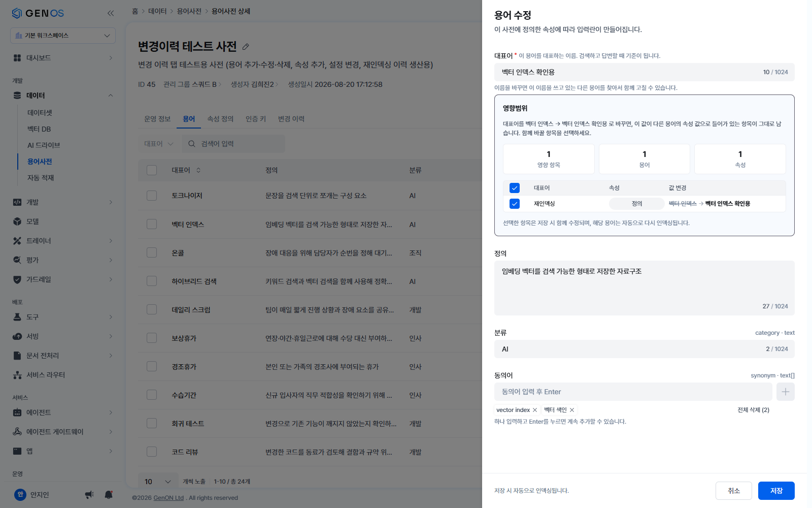Image resolution: width=812 pixels, height=508 pixels.
Task: Check the 벡터 인덱스 row checkbox
Action: [x=152, y=224]
